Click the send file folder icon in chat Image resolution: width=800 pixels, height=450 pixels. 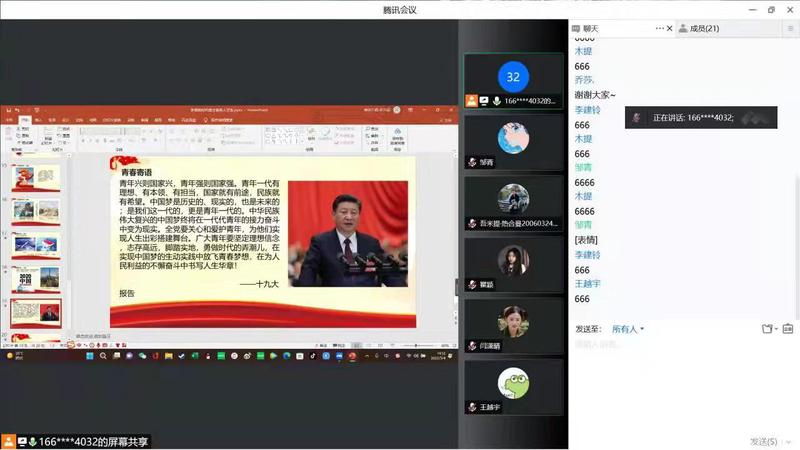pos(768,329)
